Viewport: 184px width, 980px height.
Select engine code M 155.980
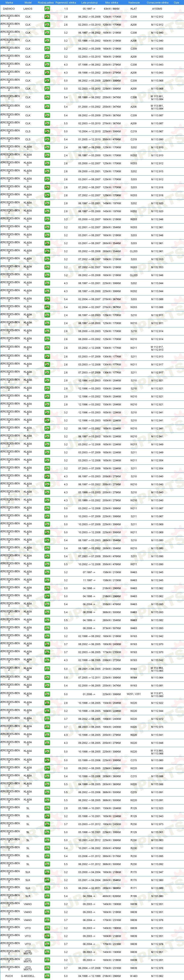(157, 896)
